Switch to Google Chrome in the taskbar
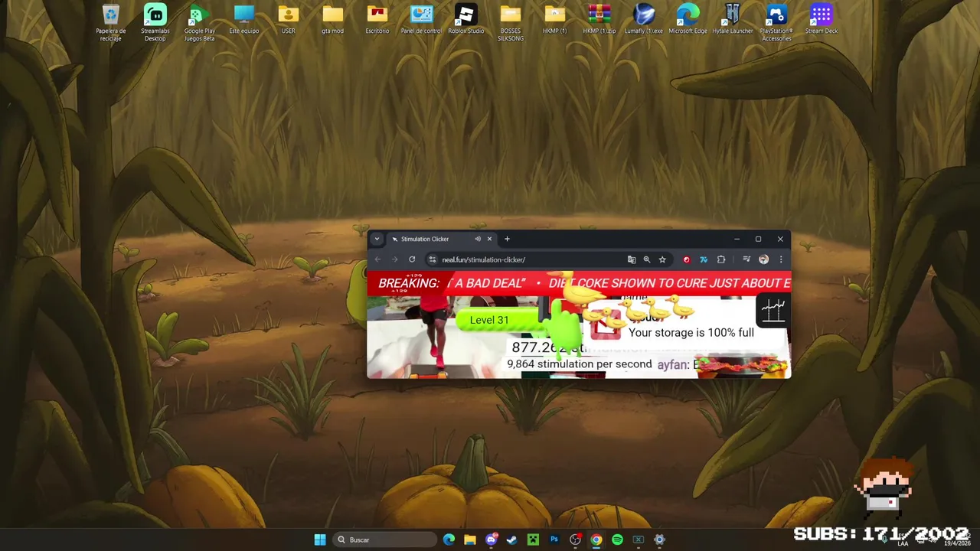980x551 pixels. (596, 540)
